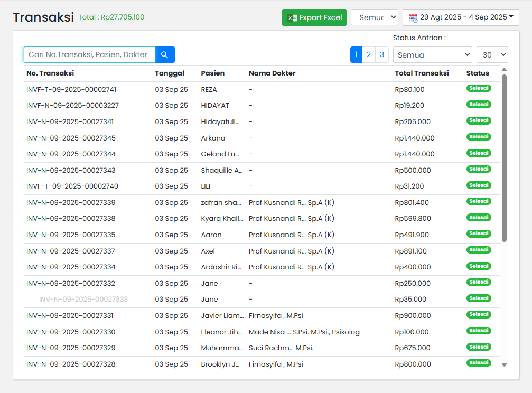
Task: Click Export Excel button
Action: (314, 17)
